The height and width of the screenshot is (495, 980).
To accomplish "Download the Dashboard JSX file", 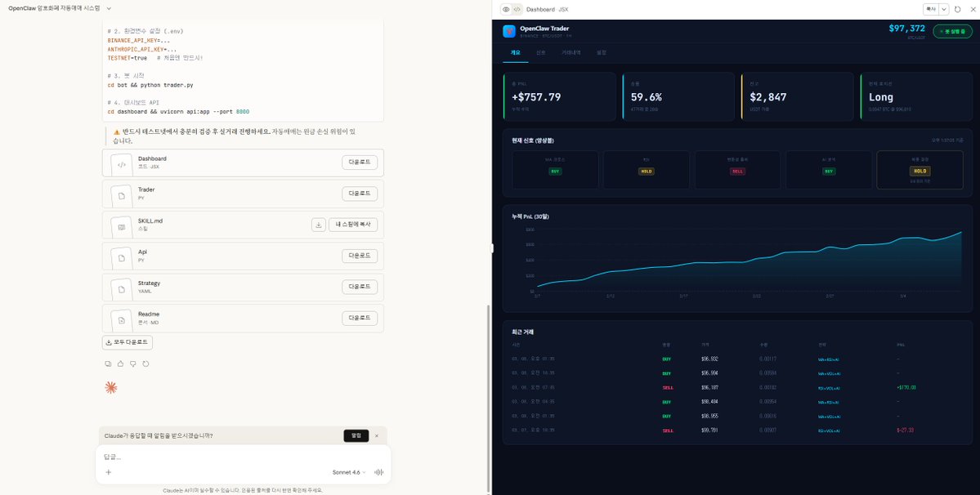I will point(360,163).
